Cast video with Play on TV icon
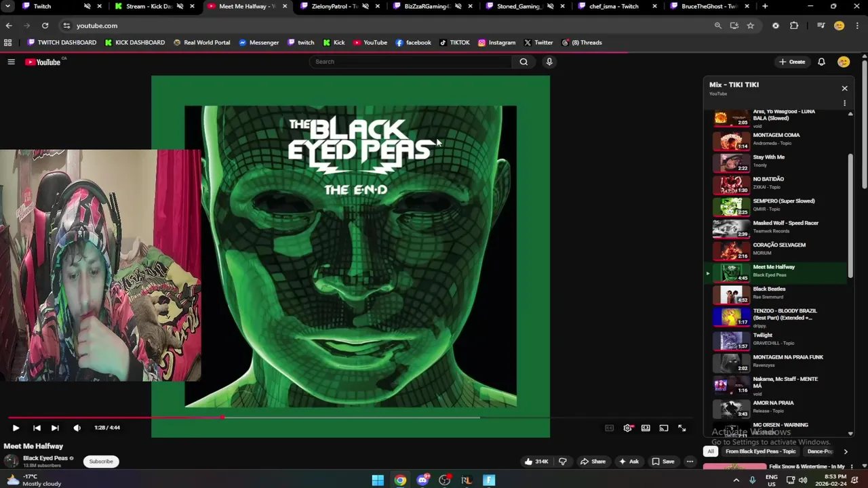This screenshot has height=488, width=868. (x=664, y=428)
